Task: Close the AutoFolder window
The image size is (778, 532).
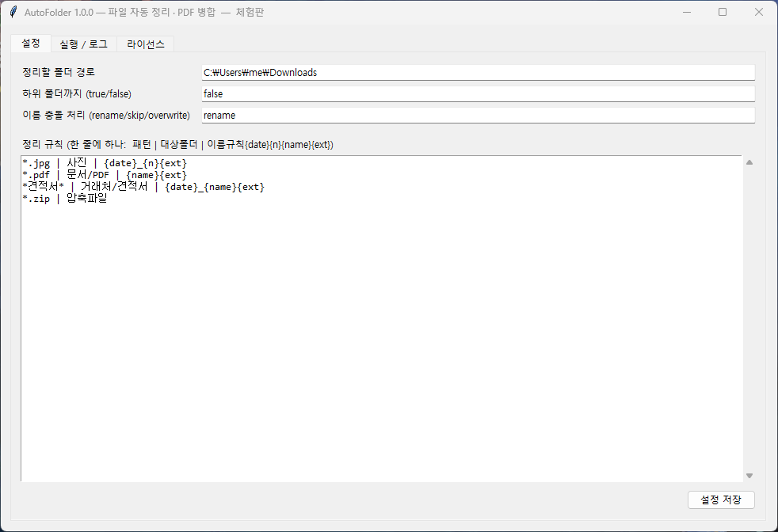Action: click(759, 12)
